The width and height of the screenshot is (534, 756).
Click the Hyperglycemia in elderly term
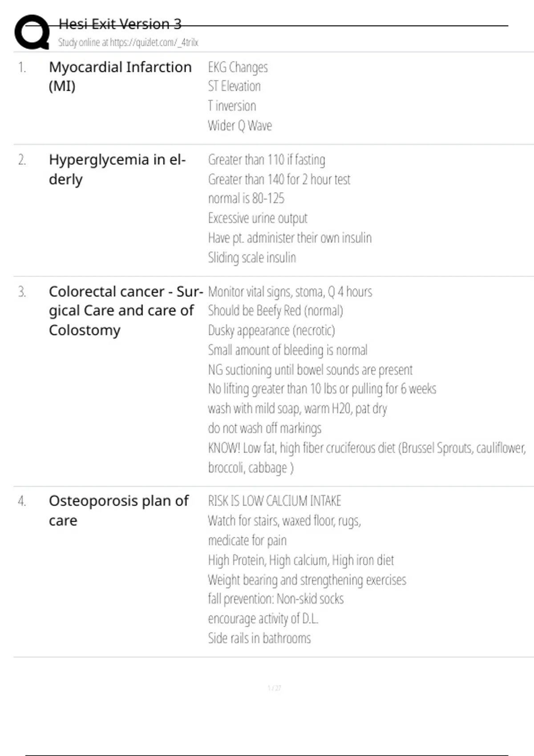[x=117, y=169]
